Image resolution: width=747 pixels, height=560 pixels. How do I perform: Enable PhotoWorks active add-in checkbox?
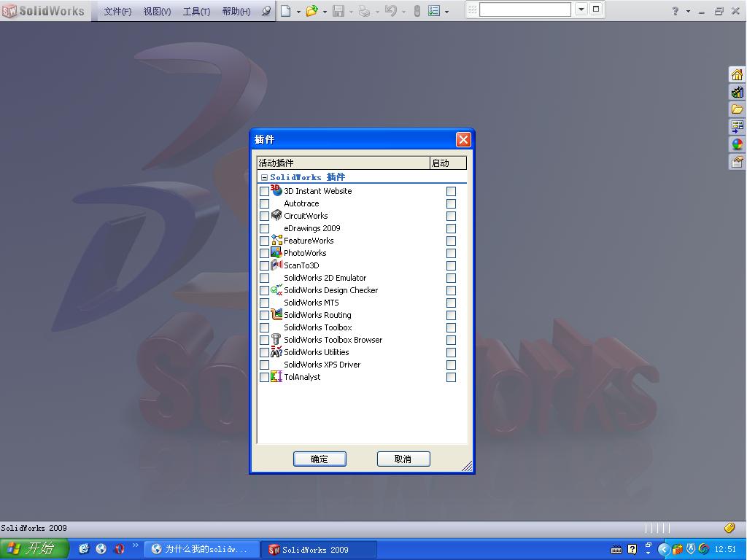pos(264,253)
